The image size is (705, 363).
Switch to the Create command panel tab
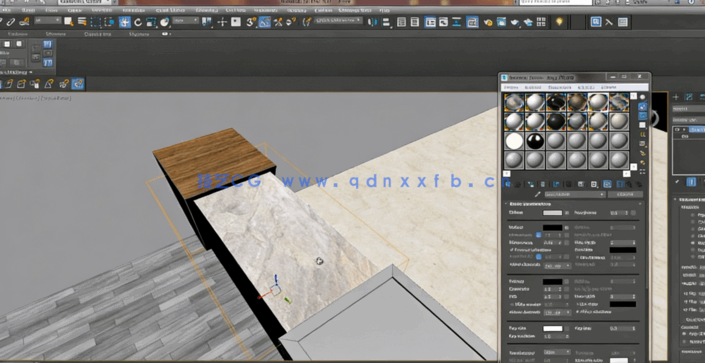(x=675, y=97)
